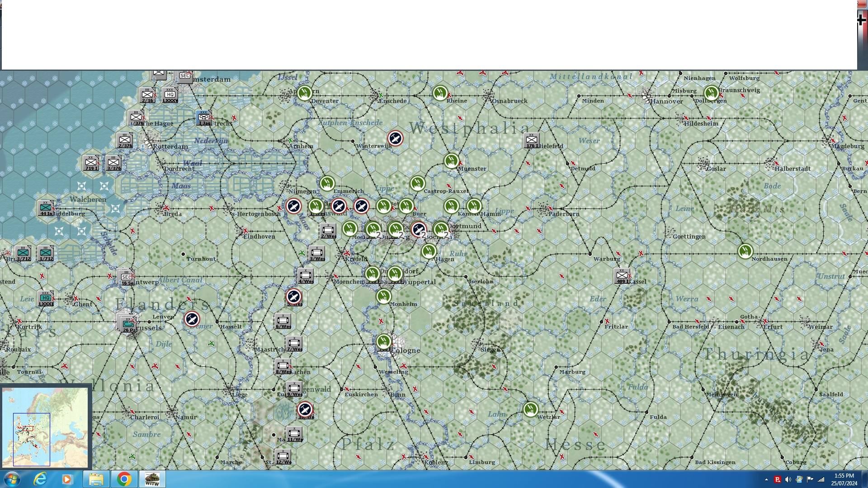The height and width of the screenshot is (488, 868).
Task: Open the WITW game taskbar icon
Action: [x=152, y=479]
